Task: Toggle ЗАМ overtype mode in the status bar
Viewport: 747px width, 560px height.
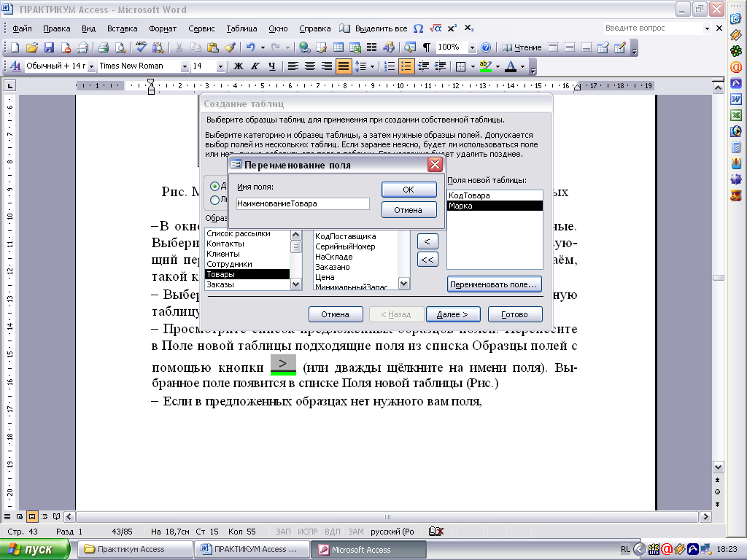Action: click(x=355, y=532)
